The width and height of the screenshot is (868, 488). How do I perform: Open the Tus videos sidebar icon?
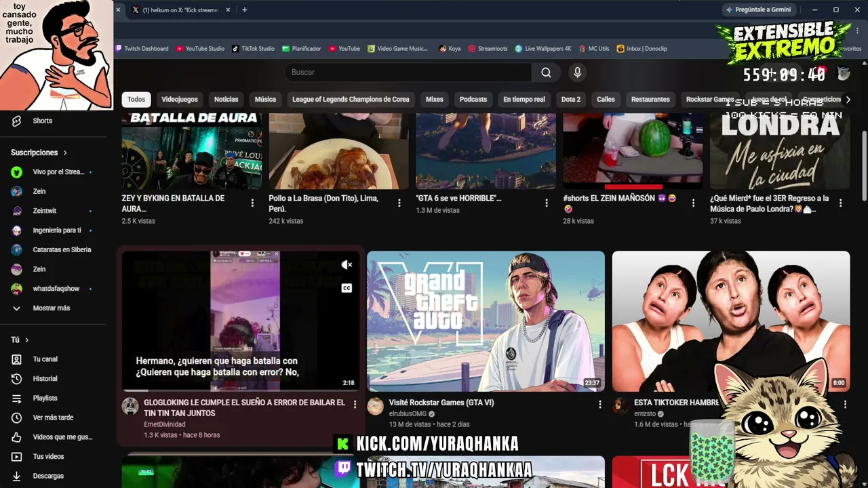coord(17,457)
